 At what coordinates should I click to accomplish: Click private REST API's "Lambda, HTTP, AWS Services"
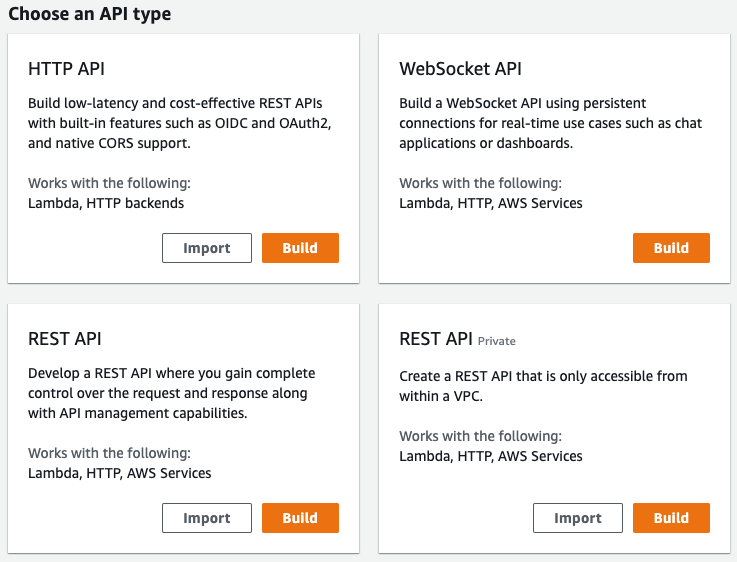[x=490, y=456]
